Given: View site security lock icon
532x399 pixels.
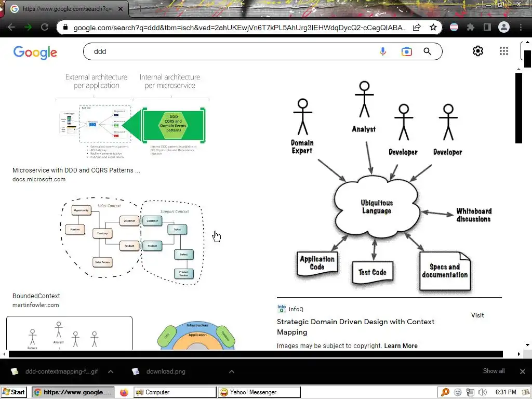Looking at the screenshot, I should point(65,27).
